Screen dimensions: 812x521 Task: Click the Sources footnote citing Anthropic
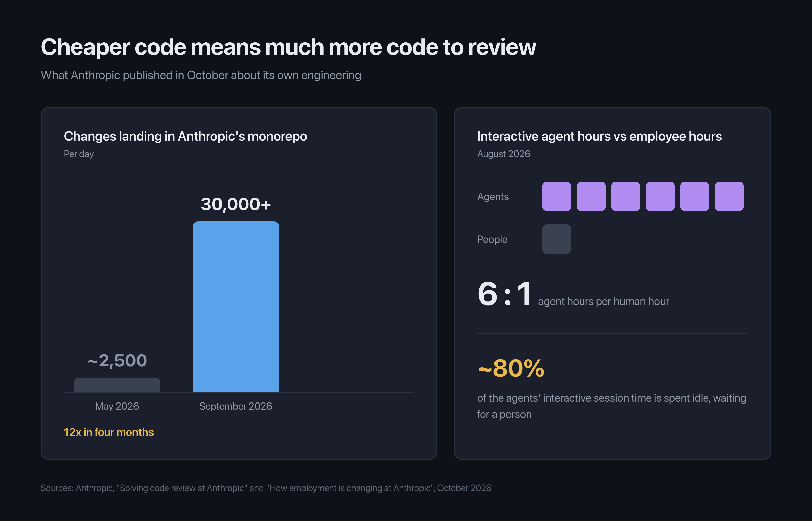tap(266, 488)
